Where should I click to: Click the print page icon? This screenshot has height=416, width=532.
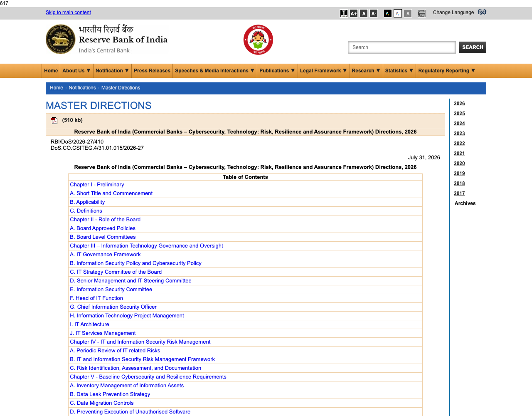pyautogui.click(x=422, y=13)
